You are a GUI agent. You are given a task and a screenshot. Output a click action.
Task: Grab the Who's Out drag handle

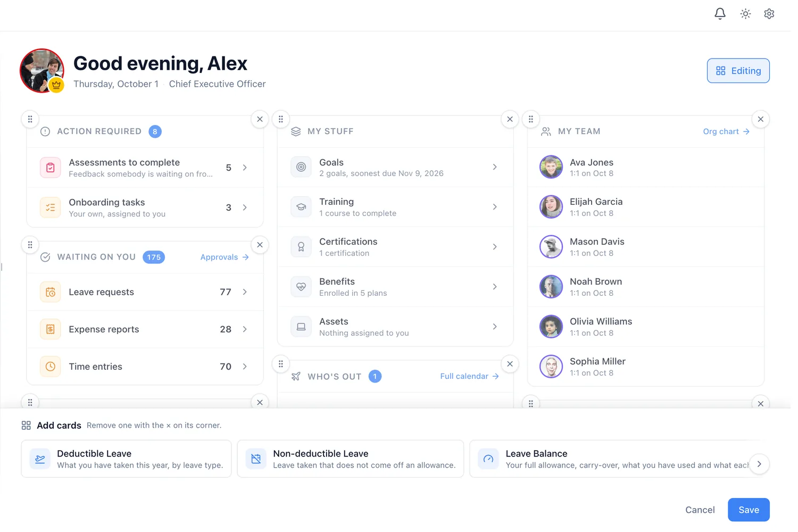[x=280, y=364]
